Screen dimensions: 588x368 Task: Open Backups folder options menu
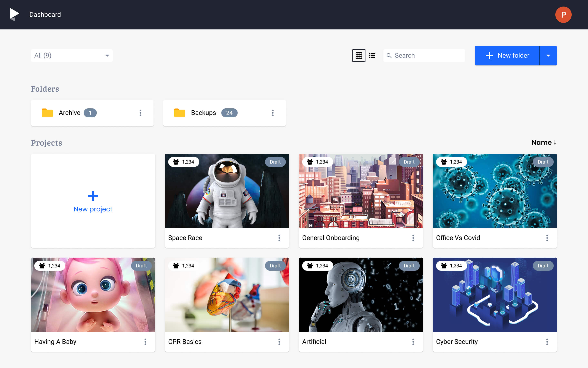[273, 113]
